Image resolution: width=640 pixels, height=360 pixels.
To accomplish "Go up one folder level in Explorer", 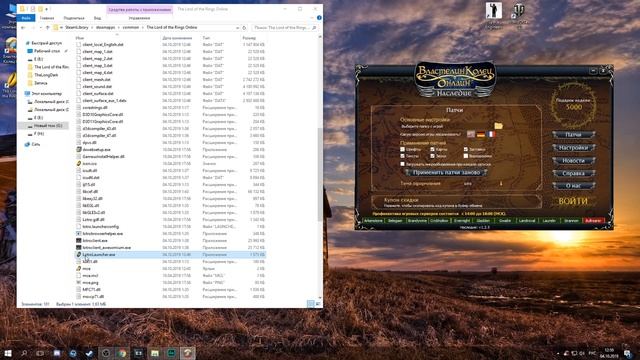I will click(47, 28).
